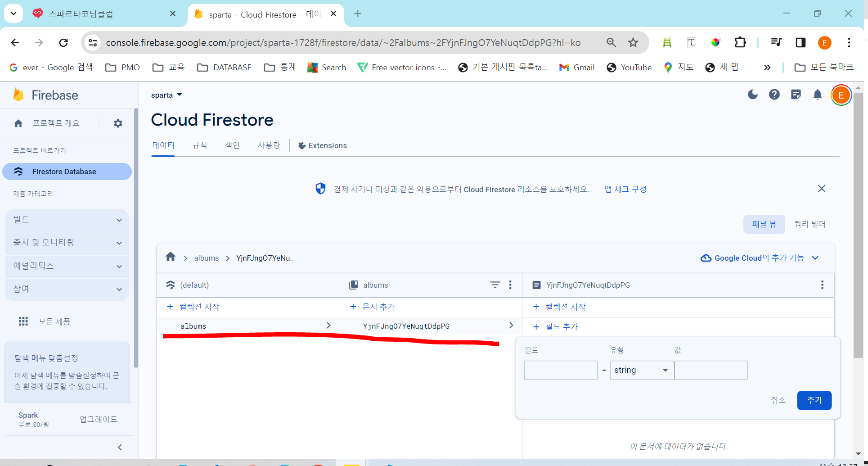
Task: Toggle the browser side panel icon
Action: 801,43
